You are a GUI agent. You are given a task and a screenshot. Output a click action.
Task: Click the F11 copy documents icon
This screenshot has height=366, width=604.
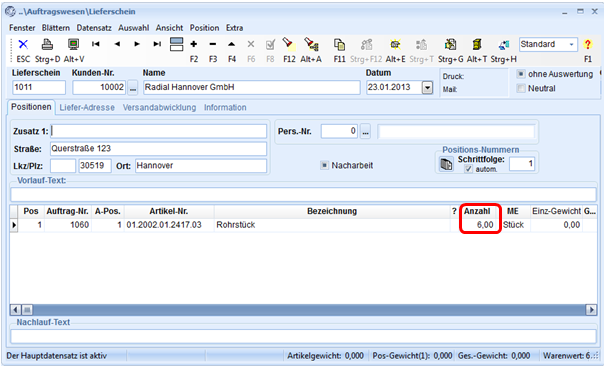click(339, 45)
